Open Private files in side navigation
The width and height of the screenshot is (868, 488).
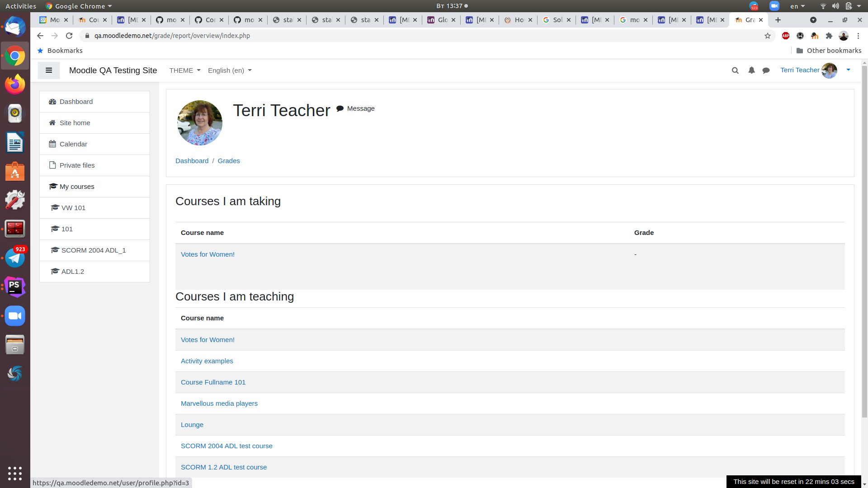click(94, 165)
